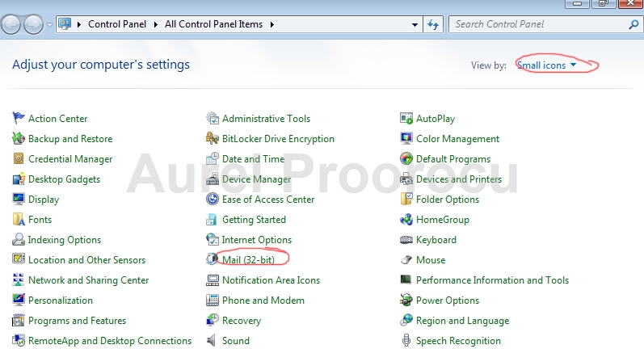Open the Phone and Modem icon
This screenshot has width=644, height=349.
213,301
